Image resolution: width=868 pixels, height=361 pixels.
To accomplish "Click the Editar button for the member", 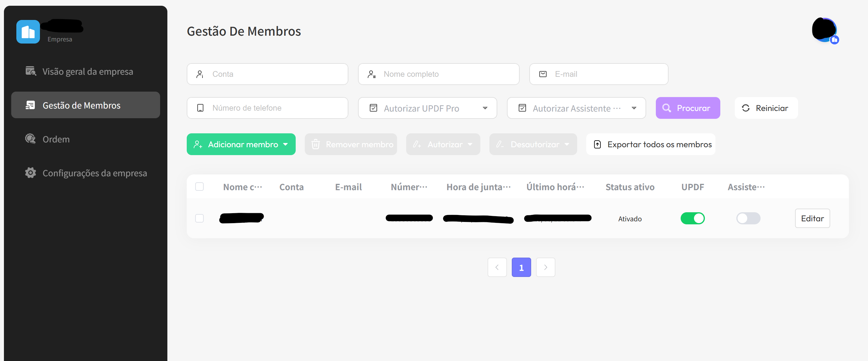I will tap(812, 218).
